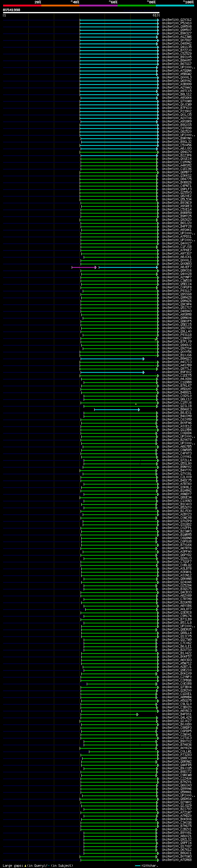Click the 'Large gaps' legend text
The height and width of the screenshot is (868, 197).
pos(13,865)
